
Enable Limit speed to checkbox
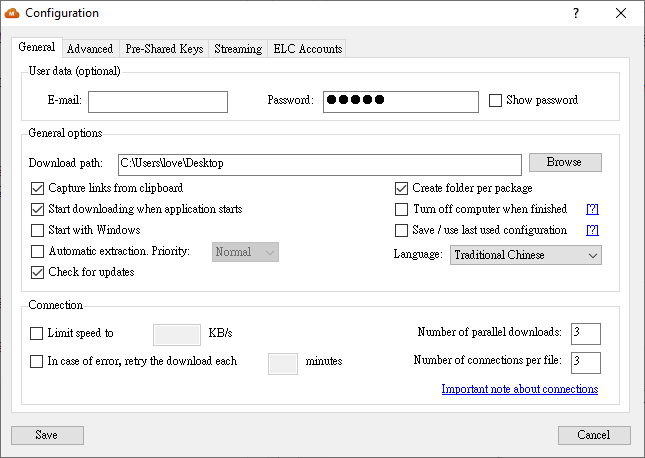[38, 332]
